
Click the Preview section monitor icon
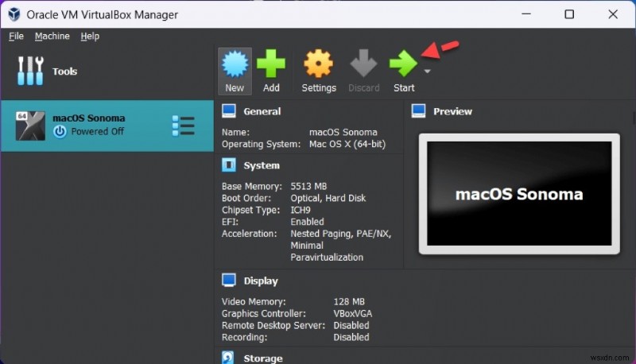click(419, 111)
